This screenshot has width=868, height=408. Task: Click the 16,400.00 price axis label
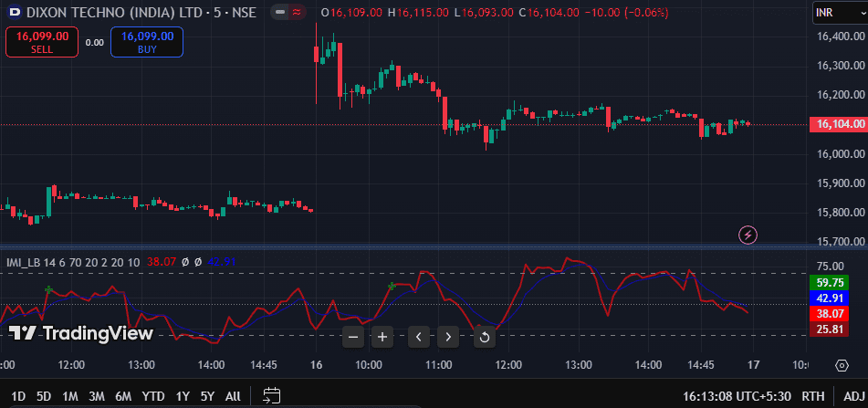pos(841,37)
